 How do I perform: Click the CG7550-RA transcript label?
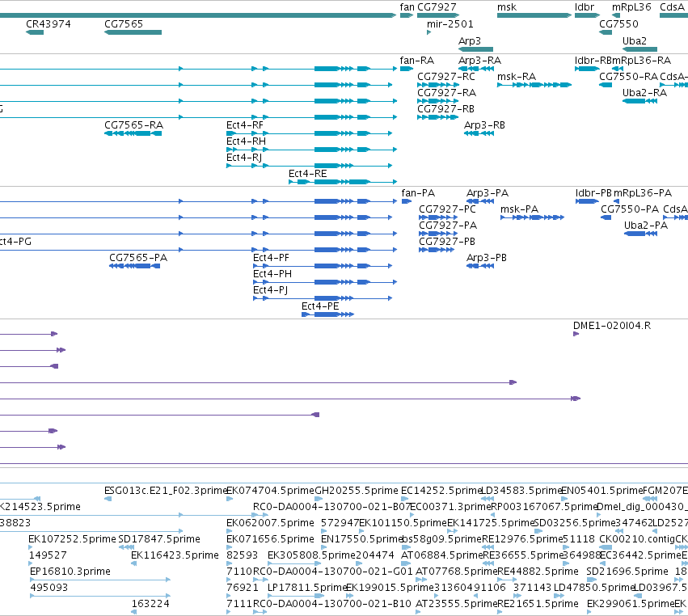[x=628, y=76]
